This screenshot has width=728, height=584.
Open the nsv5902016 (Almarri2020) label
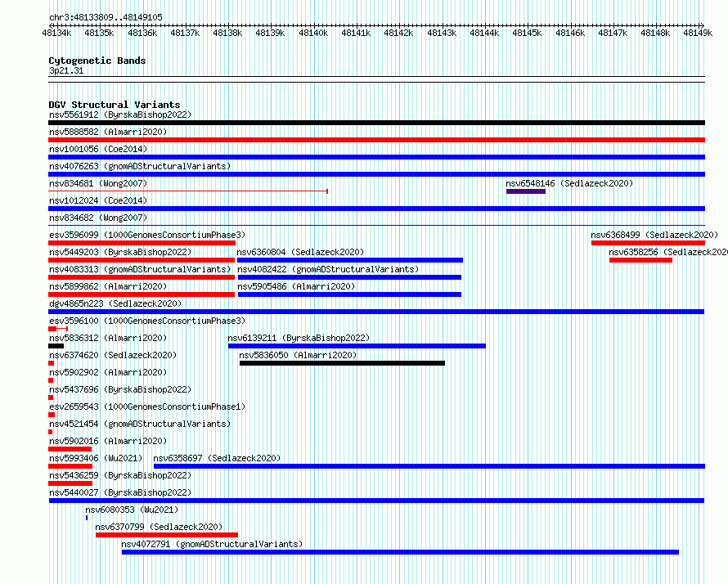[x=108, y=441]
